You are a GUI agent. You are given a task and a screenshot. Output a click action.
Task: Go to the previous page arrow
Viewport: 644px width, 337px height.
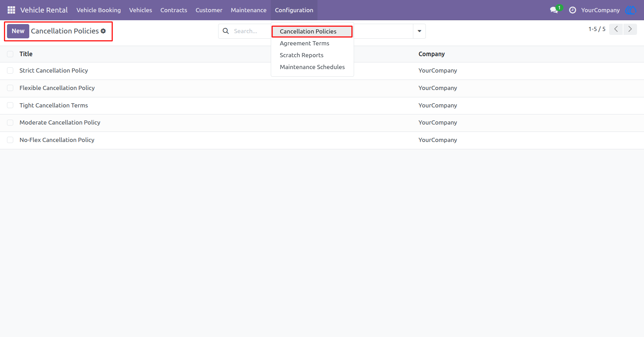[616, 29]
